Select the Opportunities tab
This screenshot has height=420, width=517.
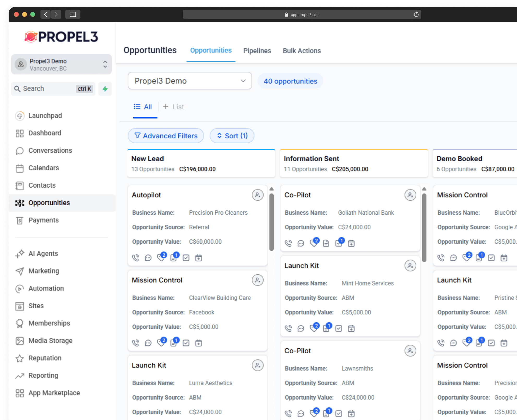click(211, 51)
